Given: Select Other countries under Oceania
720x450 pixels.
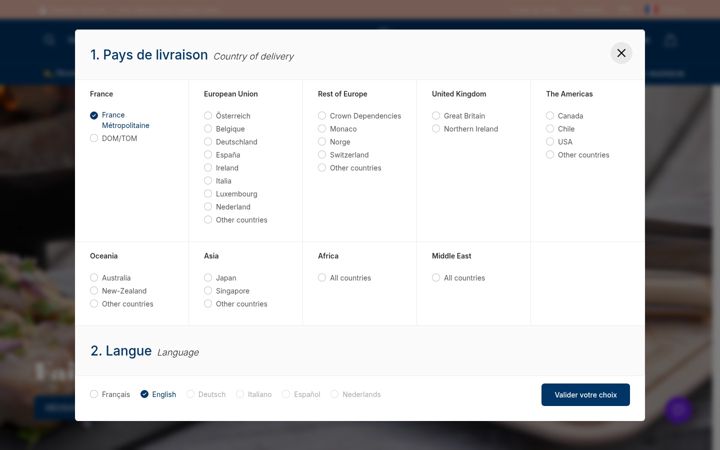Looking at the screenshot, I should pyautogui.click(x=121, y=304).
